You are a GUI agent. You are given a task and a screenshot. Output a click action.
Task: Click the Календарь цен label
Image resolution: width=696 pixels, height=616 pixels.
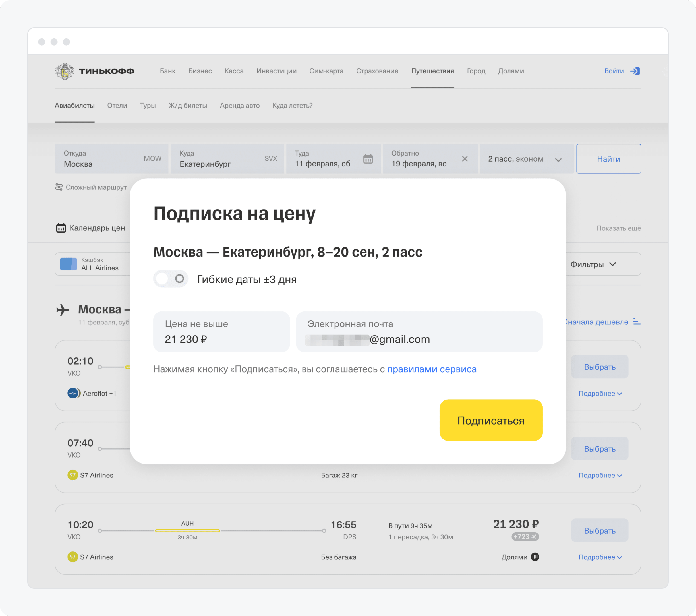pyautogui.click(x=98, y=228)
